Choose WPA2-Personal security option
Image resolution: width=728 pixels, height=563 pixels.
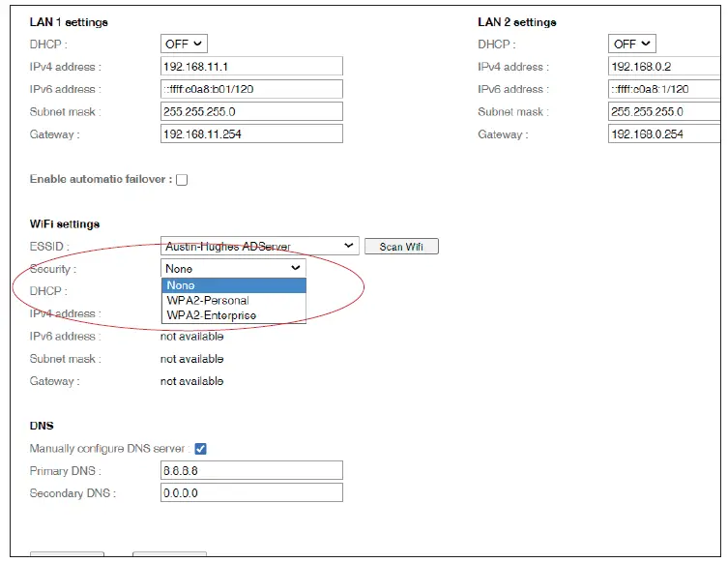[x=233, y=300]
